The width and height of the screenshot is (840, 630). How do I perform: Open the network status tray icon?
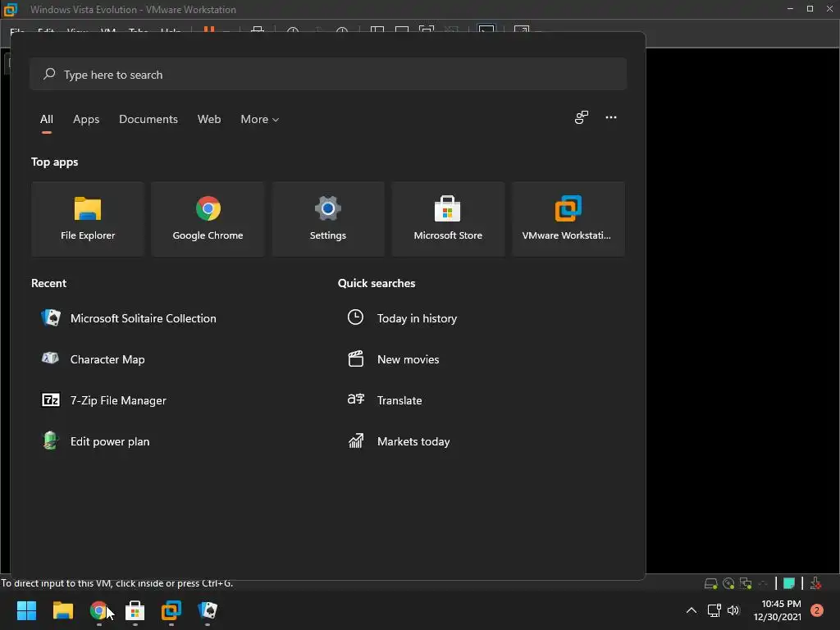(x=714, y=610)
